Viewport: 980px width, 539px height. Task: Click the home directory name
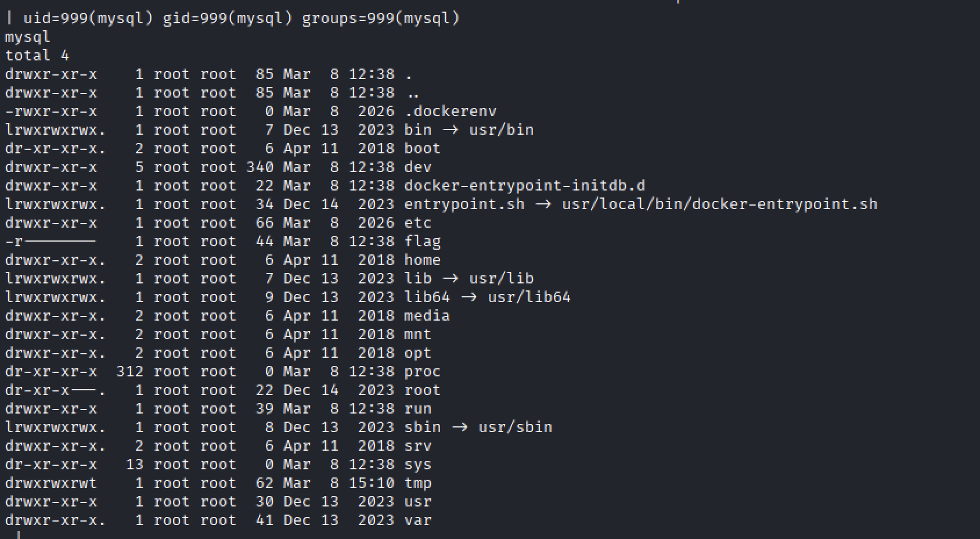(x=422, y=260)
